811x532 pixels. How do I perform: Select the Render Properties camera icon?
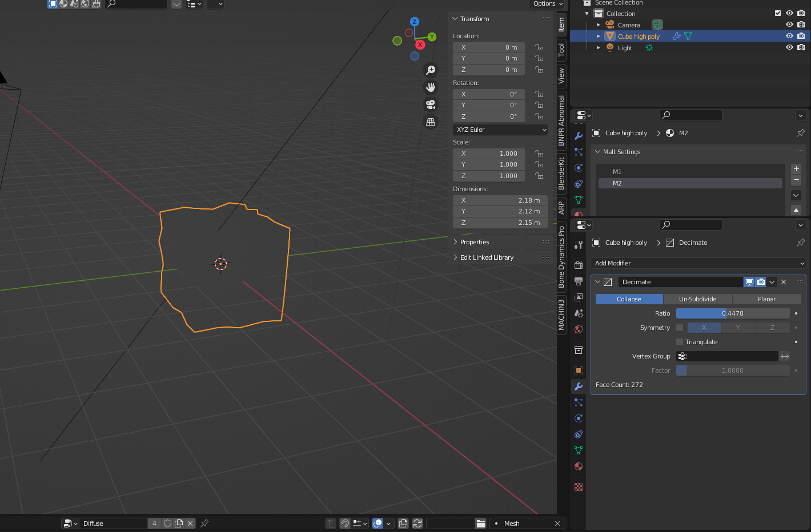pyautogui.click(x=579, y=264)
